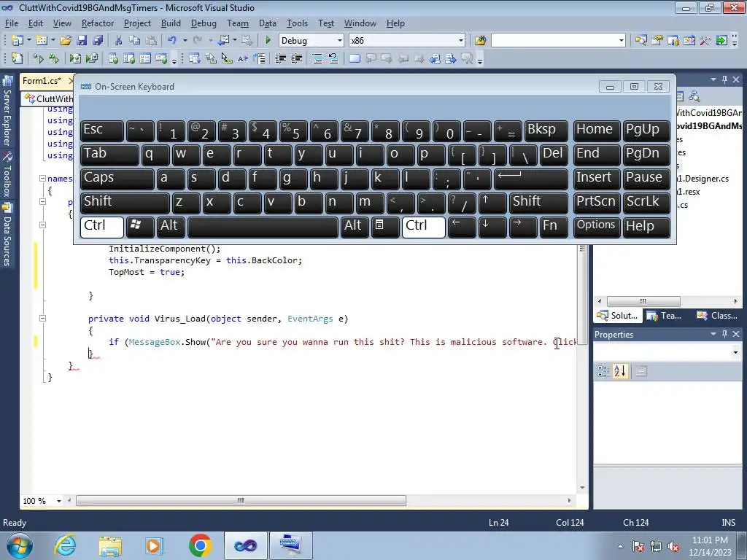This screenshot has height=560, width=747.
Task: Click Bksp key on the On-Screen Keyboard
Action: point(546,131)
